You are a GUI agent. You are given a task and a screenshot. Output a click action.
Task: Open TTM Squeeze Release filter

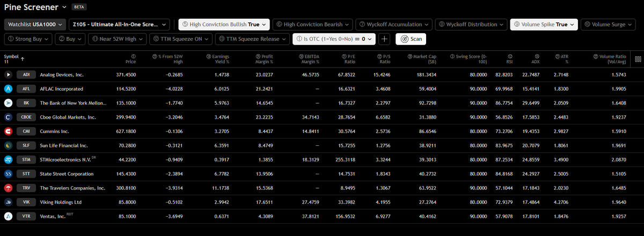[x=252, y=39]
